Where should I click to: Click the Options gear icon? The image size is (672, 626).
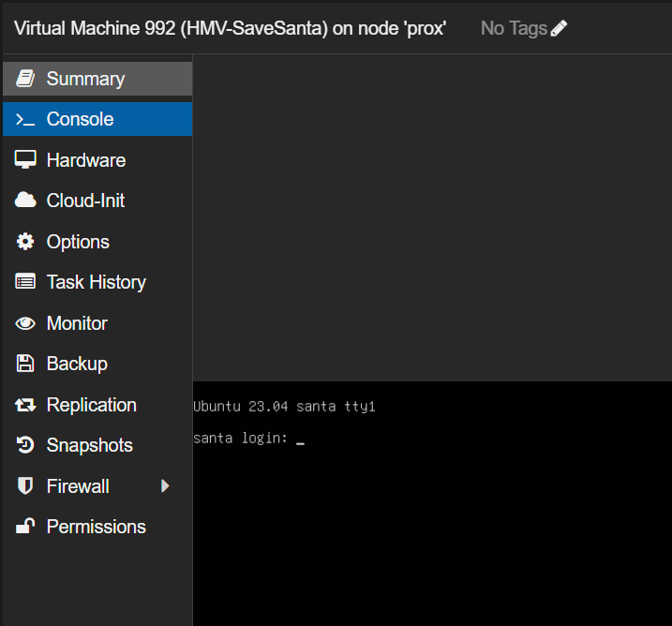pos(25,242)
